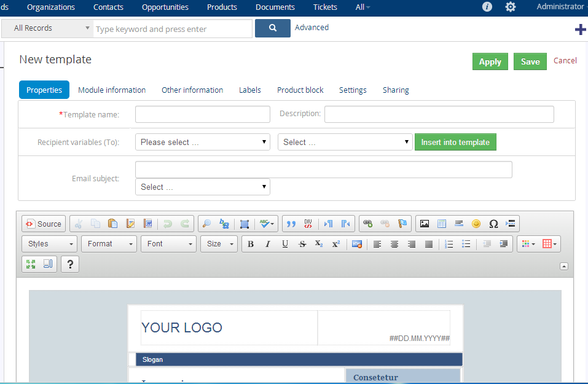This screenshot has width=588, height=384.
Task: Insert a table into the editor
Action: tap(442, 224)
